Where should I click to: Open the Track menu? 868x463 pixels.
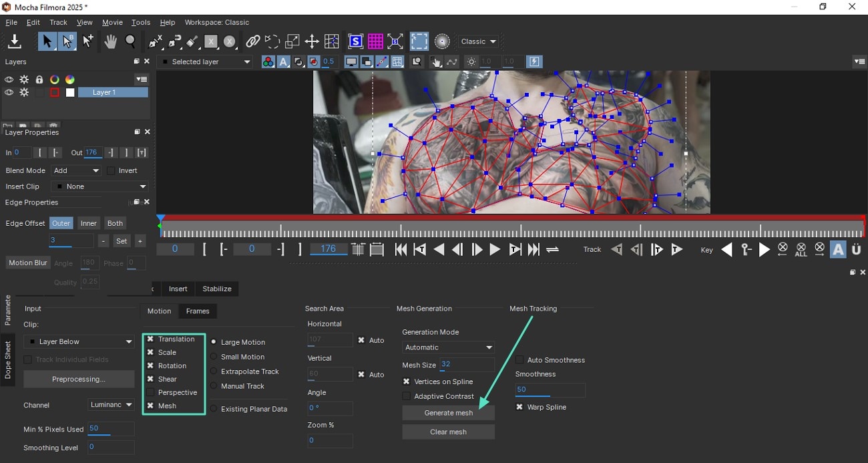click(59, 23)
